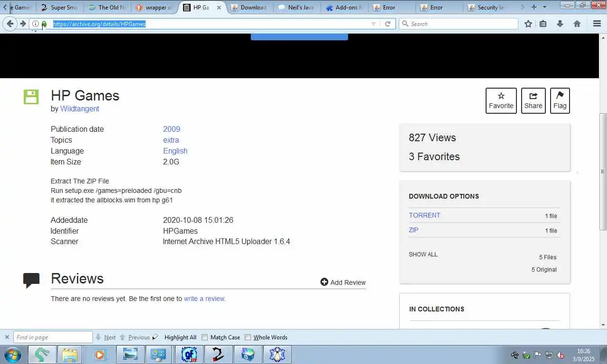Open a new tab with plus icon

click(534, 7)
